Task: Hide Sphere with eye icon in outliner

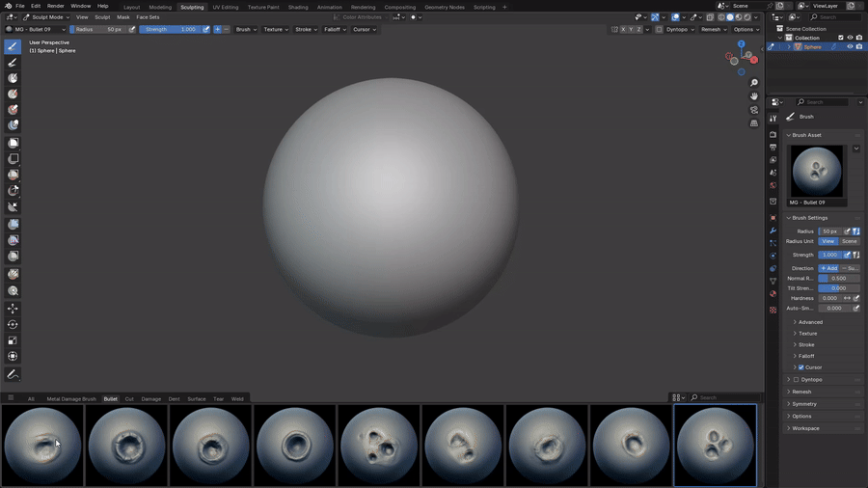Action: click(x=850, y=47)
